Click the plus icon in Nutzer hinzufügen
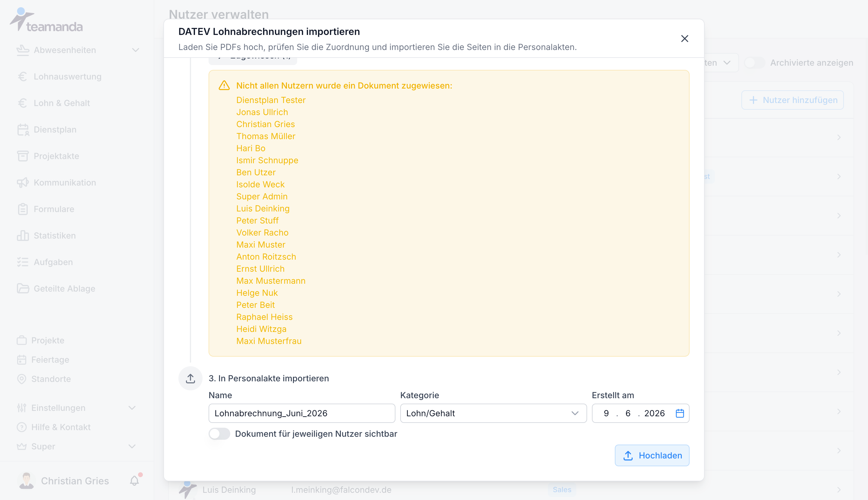The height and width of the screenshot is (500, 868). tap(753, 100)
